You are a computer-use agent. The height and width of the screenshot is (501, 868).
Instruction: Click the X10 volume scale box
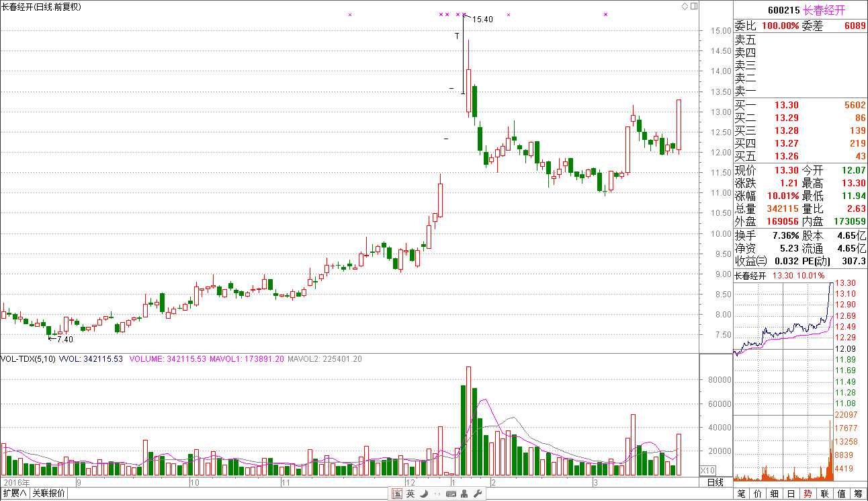click(707, 470)
